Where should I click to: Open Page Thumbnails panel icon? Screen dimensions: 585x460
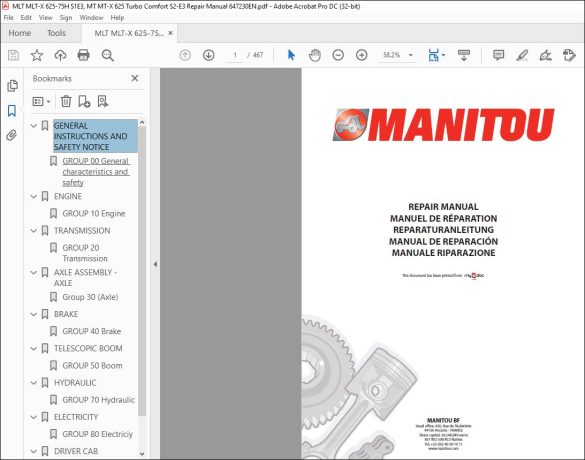pos(12,85)
